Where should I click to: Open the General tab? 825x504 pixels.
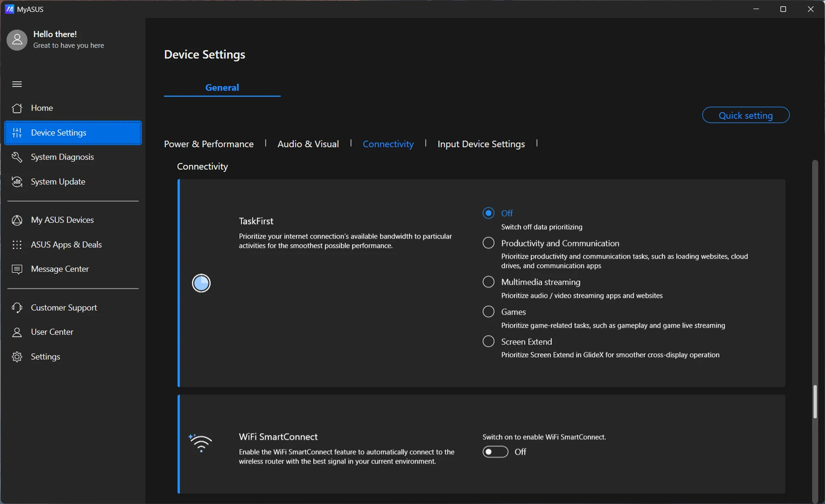coord(222,87)
